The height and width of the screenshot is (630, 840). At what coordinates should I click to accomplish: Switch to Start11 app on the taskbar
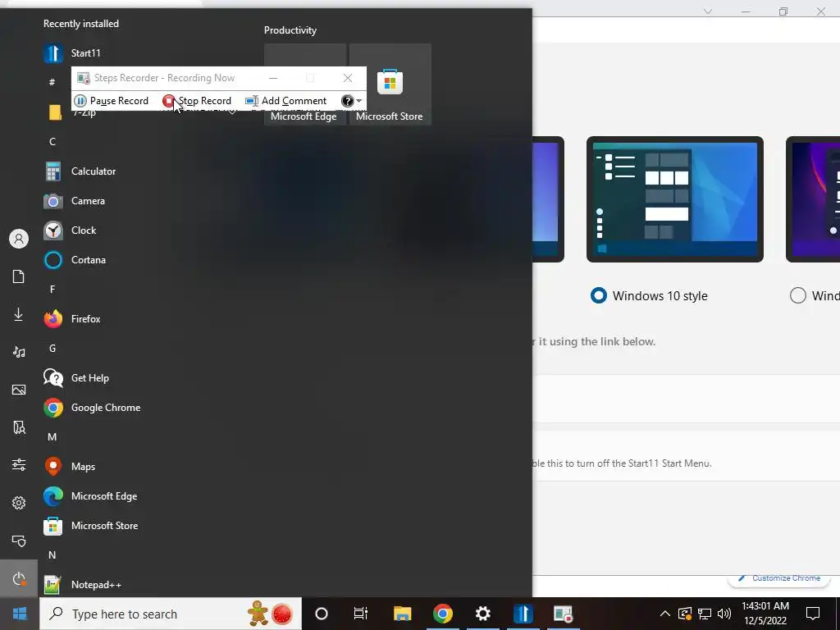pos(523,614)
